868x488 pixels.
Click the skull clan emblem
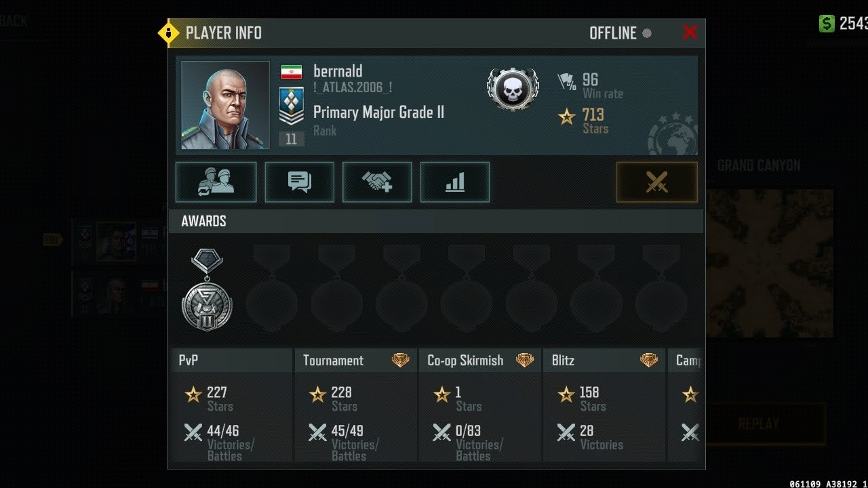click(513, 88)
